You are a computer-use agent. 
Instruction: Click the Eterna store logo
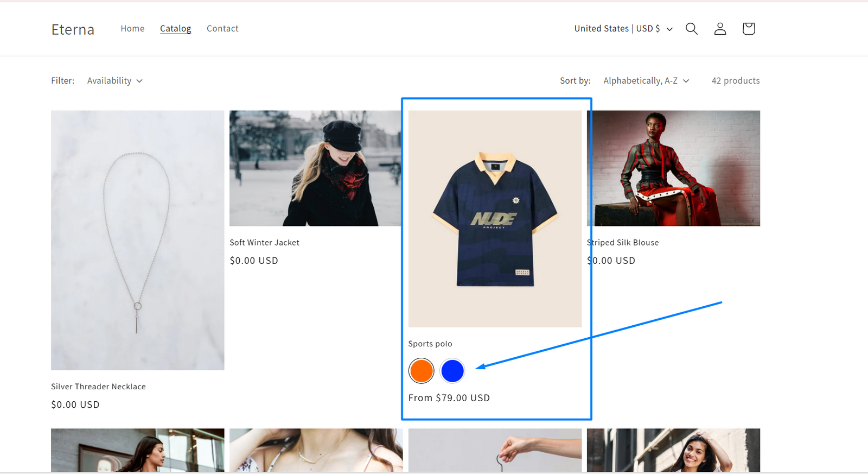(73, 29)
